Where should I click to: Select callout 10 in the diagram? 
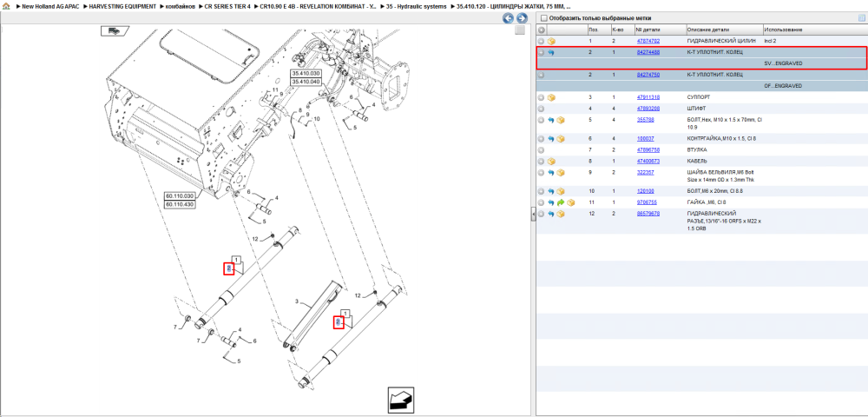[x=317, y=119]
